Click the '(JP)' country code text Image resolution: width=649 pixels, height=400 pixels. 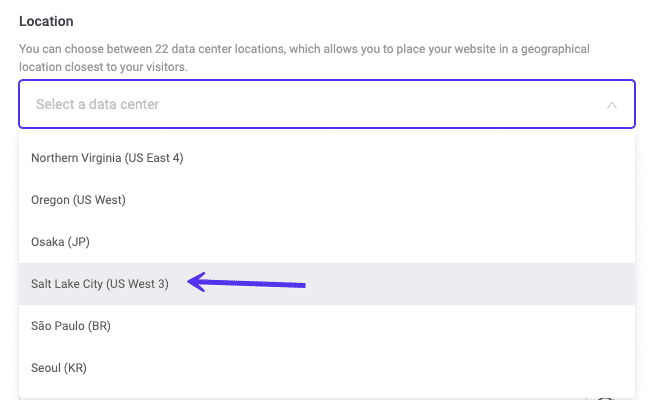[77, 242]
